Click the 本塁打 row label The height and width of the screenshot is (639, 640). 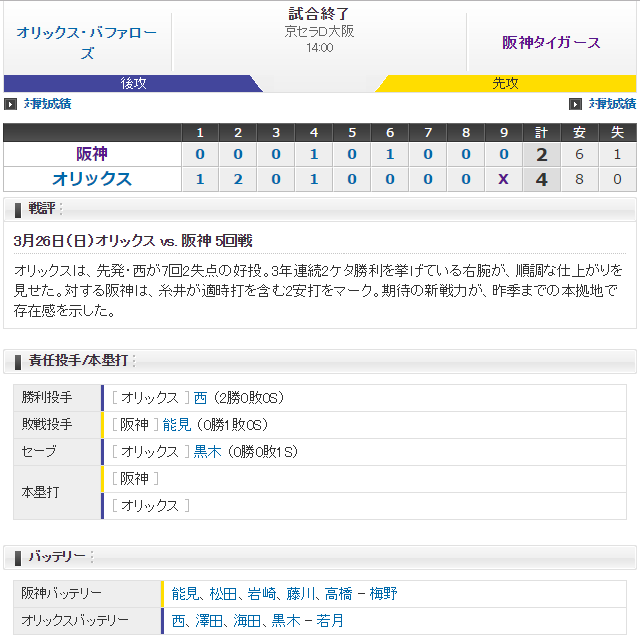pyautogui.click(x=40, y=492)
